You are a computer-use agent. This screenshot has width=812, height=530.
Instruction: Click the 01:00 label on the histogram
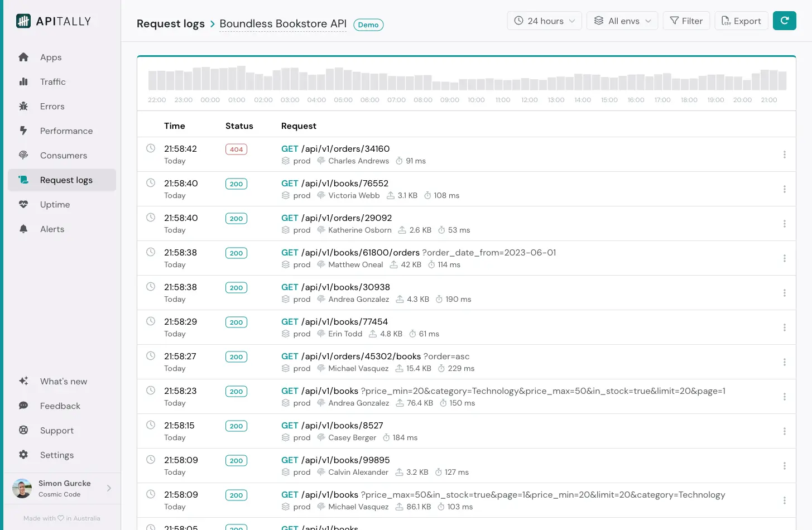pos(237,100)
